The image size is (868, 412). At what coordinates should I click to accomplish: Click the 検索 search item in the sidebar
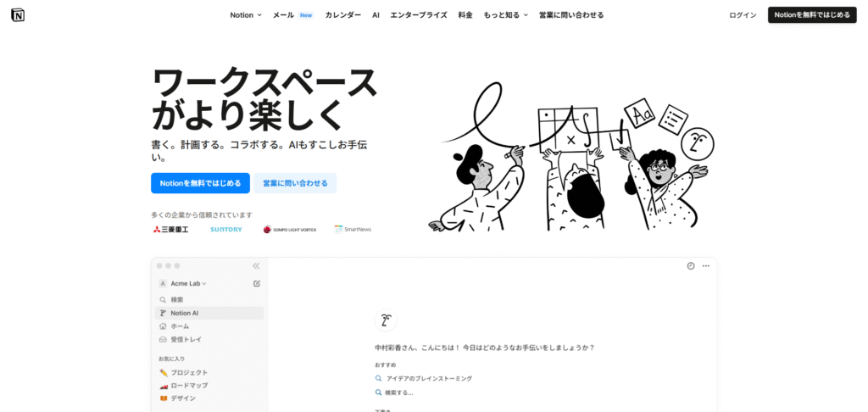pos(209,299)
